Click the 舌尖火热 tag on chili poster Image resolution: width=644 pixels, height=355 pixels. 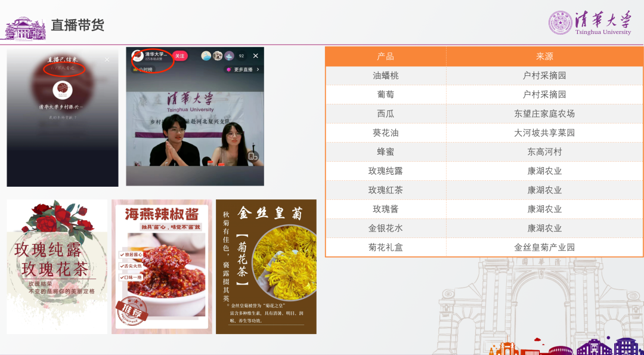pyautogui.click(x=131, y=266)
